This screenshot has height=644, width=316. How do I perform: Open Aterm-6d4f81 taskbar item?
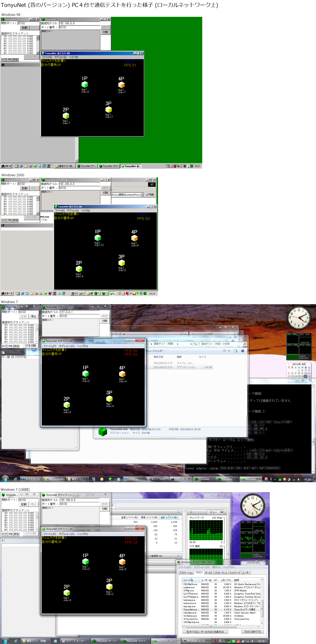coord(55,479)
